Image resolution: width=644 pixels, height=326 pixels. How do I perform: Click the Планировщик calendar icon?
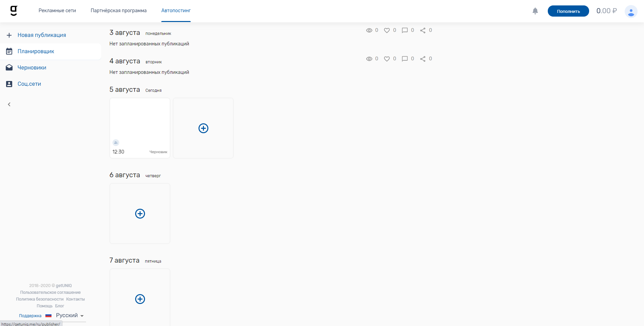(9, 52)
